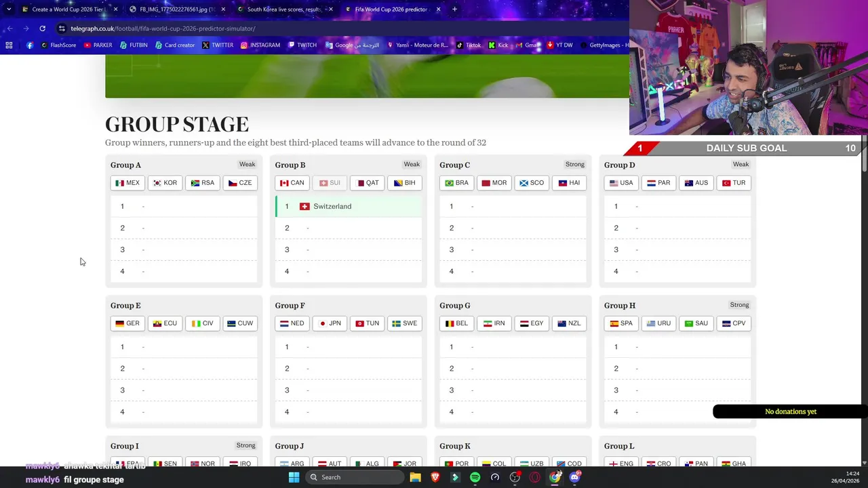The height and width of the screenshot is (488, 868).
Task: Select MEX in Group A
Action: 127,183
